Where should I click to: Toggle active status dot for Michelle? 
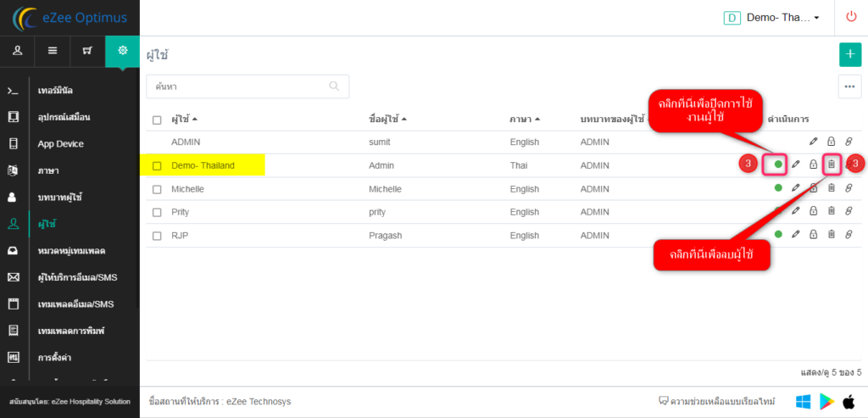point(778,187)
